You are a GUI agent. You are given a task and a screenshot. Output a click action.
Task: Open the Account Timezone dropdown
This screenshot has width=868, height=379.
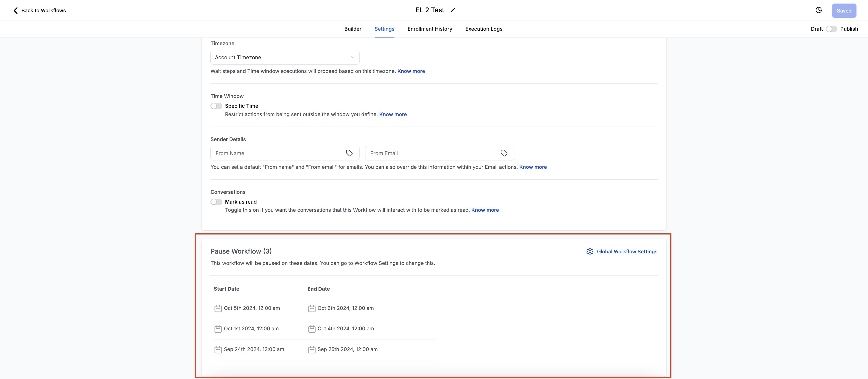pos(285,57)
